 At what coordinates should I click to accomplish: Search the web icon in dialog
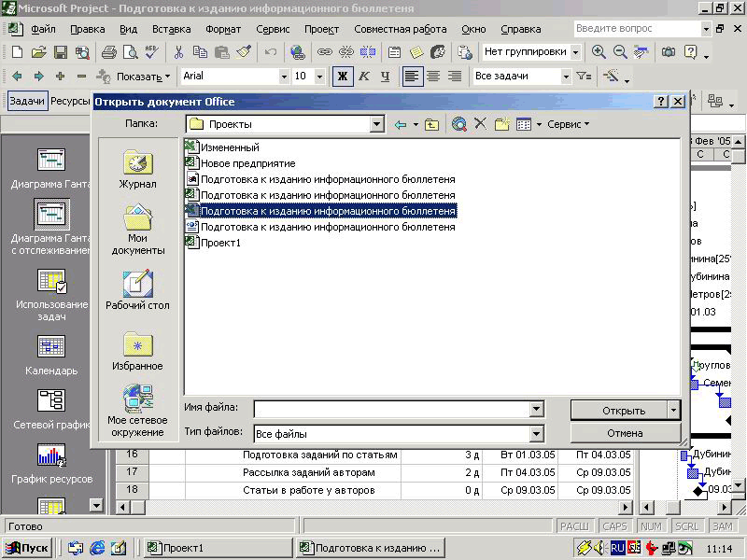pos(458,124)
